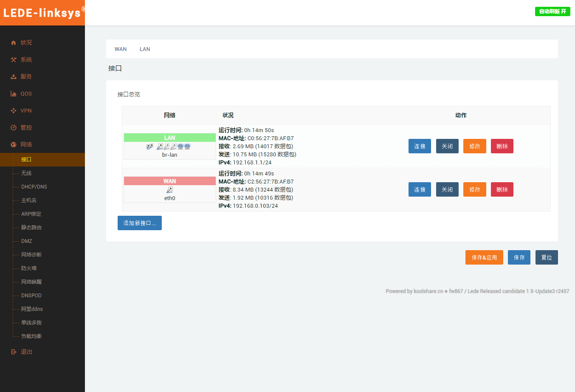This screenshot has width=575, height=392.
Task: Click the wrench icon for 系统
Action: coord(14,59)
